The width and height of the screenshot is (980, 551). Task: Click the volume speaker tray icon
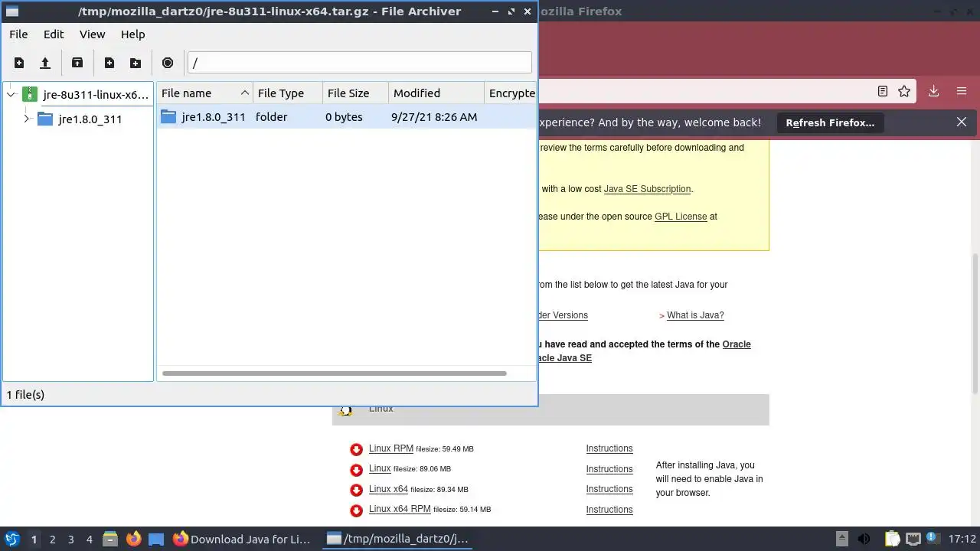[864, 539]
